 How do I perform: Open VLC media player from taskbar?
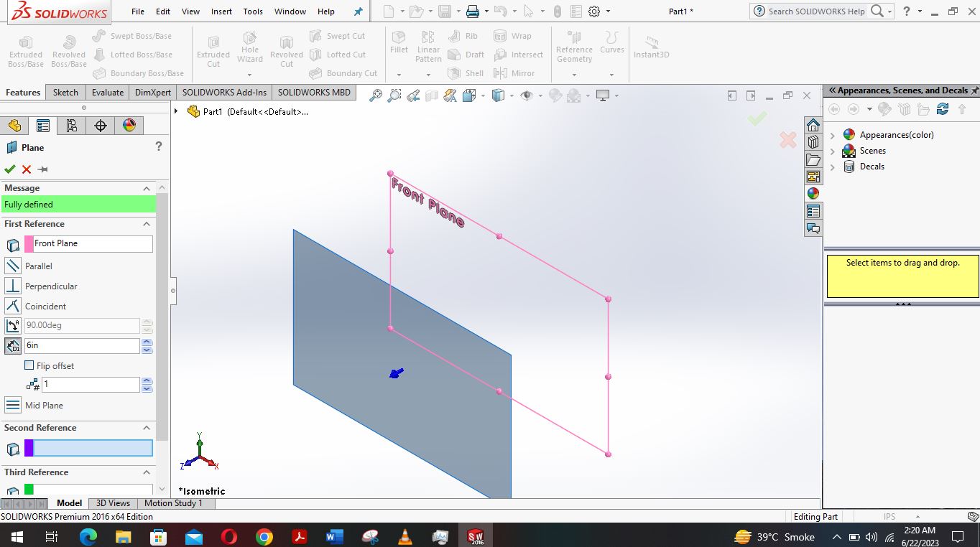tap(405, 536)
